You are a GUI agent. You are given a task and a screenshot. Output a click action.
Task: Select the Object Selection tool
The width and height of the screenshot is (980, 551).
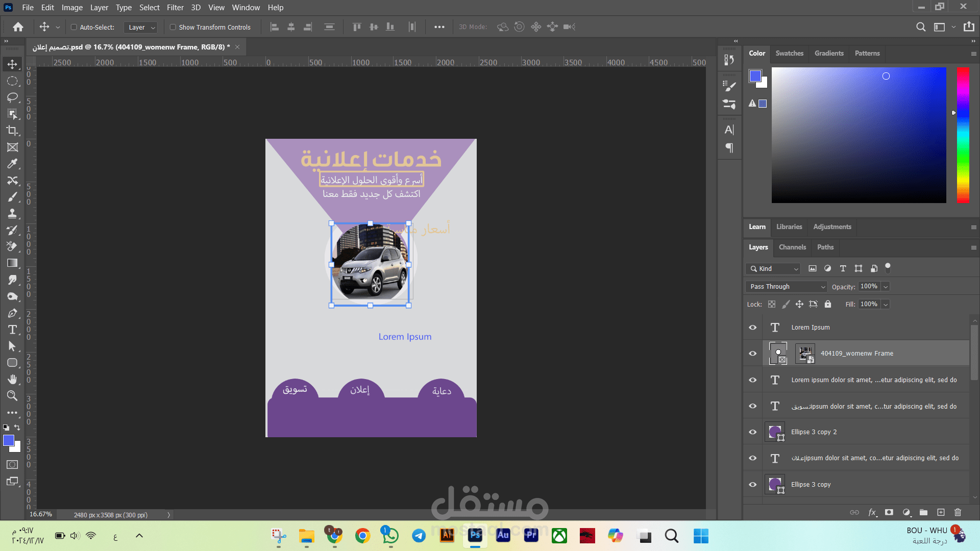(12, 114)
